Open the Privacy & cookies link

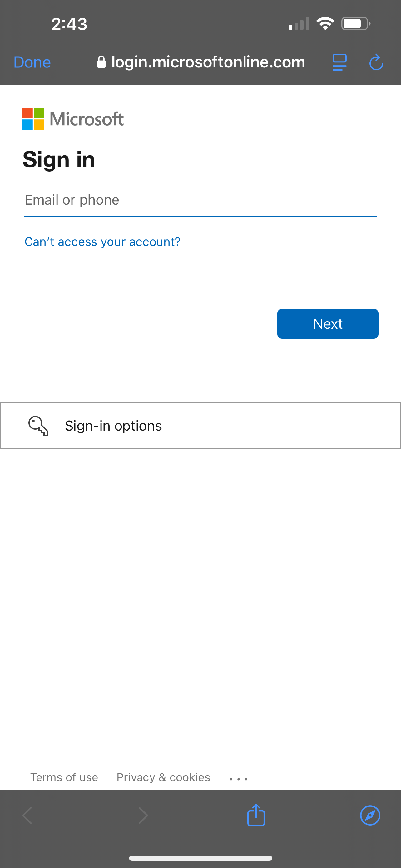point(163,777)
